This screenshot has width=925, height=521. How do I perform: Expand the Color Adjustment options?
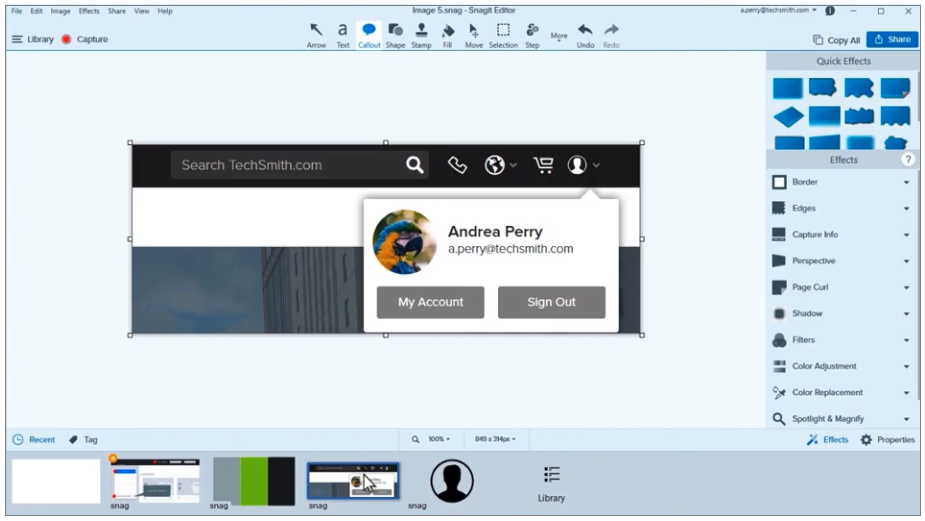point(906,366)
